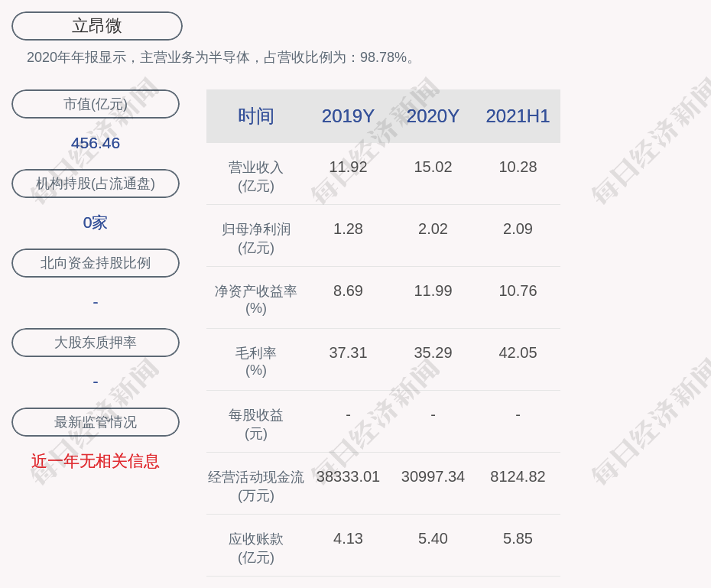Select the 2019Y column header
This screenshot has height=588, width=711.
tap(348, 116)
